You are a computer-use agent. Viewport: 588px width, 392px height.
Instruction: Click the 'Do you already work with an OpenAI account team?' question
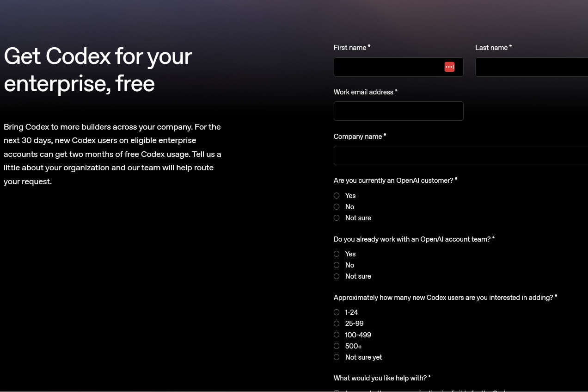point(414,239)
